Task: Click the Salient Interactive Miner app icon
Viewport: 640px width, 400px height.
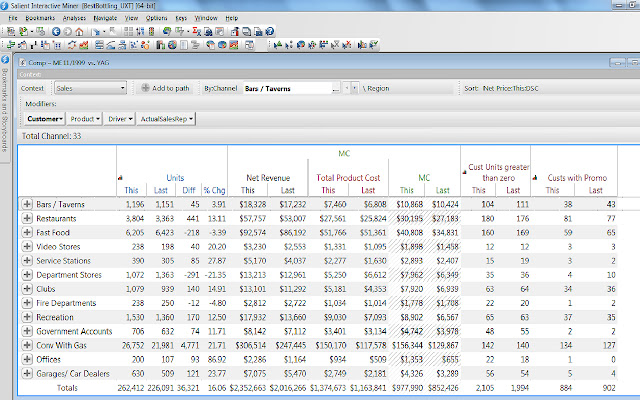Action: [x=6, y=6]
